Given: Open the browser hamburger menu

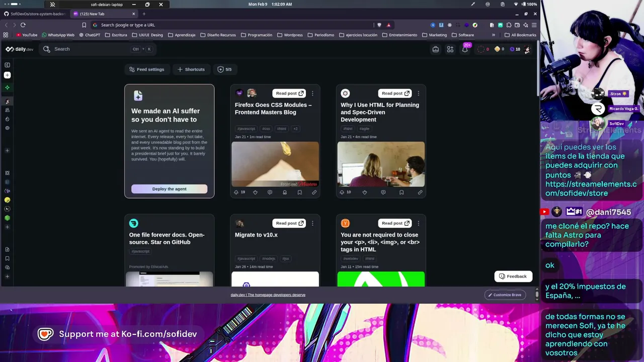Looking at the screenshot, I should click(x=534, y=25).
